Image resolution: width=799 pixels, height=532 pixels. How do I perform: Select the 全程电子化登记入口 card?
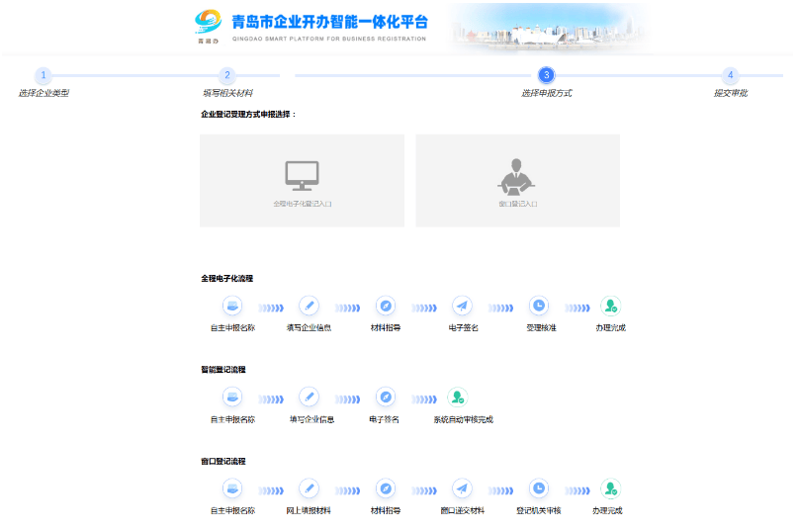click(x=302, y=181)
